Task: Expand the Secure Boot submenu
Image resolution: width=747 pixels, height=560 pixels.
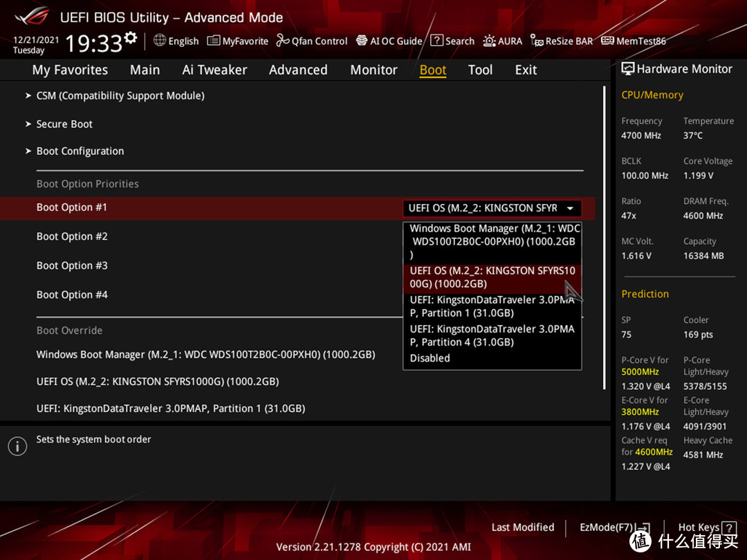Action: pyautogui.click(x=59, y=124)
